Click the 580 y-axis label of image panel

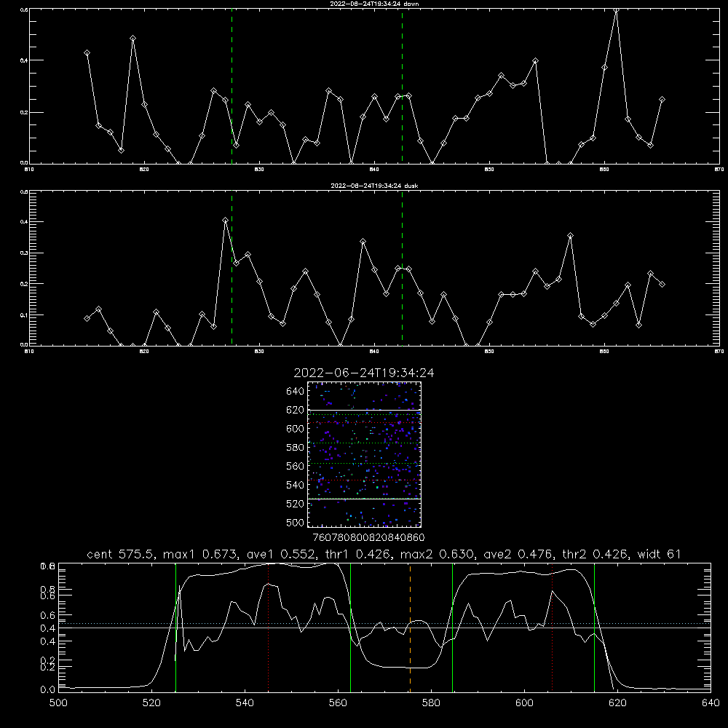point(296,448)
